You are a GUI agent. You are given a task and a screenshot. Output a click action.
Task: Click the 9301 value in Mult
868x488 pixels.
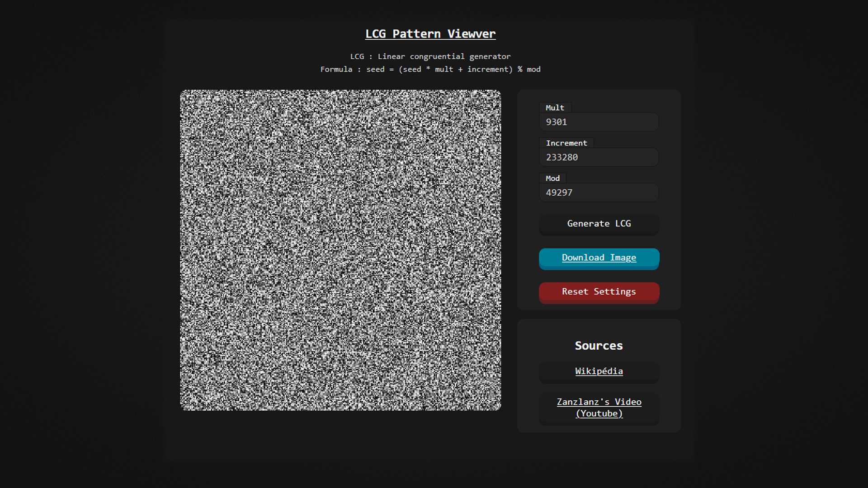[x=556, y=122]
